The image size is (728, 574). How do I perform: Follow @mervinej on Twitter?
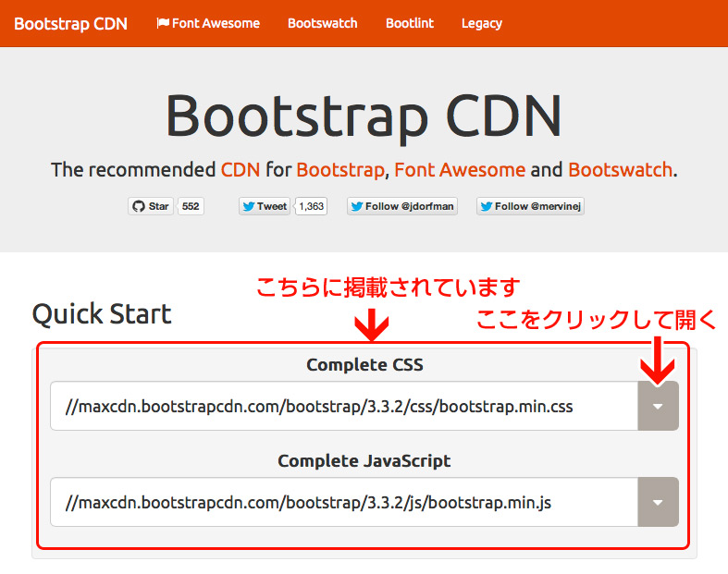[x=530, y=206]
